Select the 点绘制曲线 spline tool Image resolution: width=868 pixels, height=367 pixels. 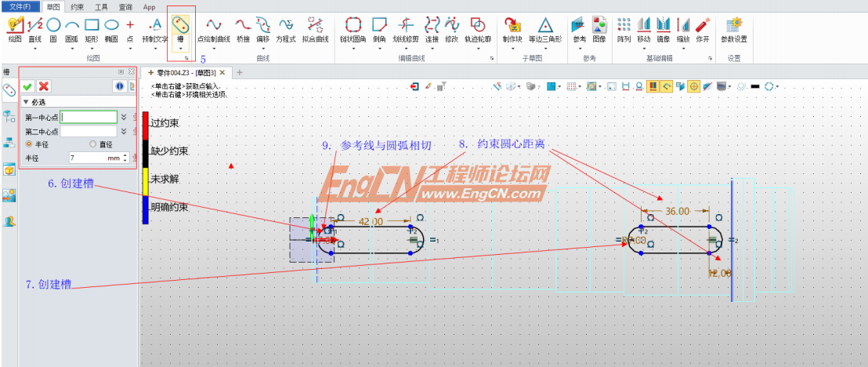click(214, 29)
